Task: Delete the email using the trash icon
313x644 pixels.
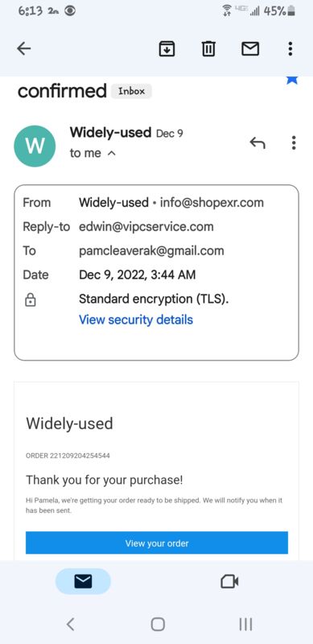Action: tap(208, 49)
